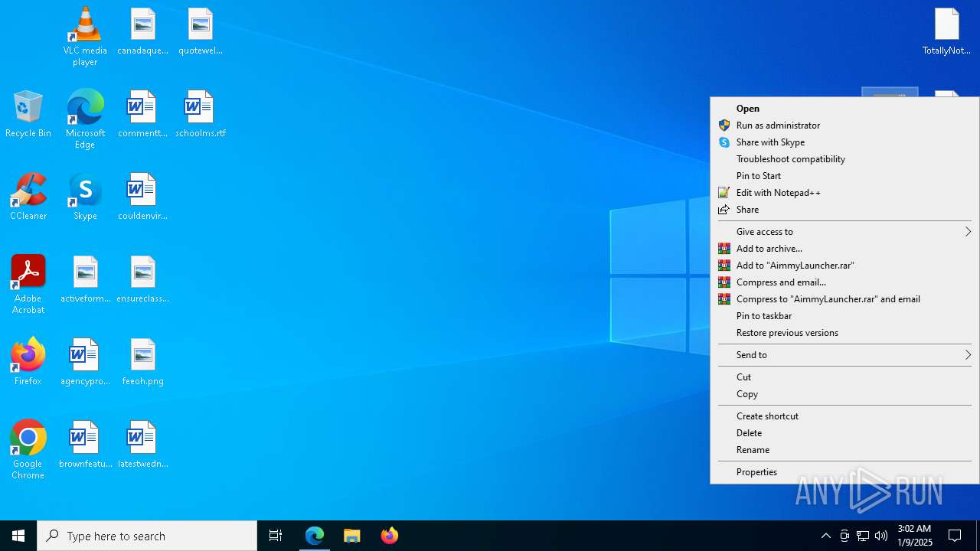Choose Share in the context menu

[x=844, y=210]
